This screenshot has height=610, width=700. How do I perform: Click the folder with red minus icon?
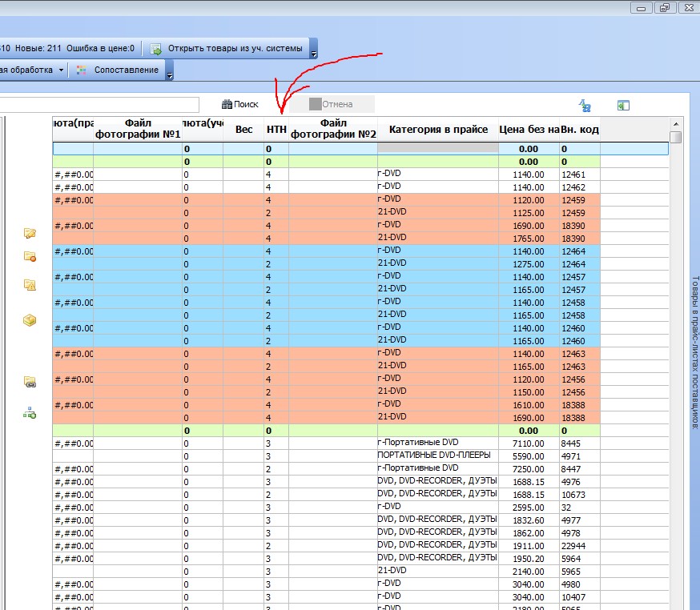click(30, 257)
